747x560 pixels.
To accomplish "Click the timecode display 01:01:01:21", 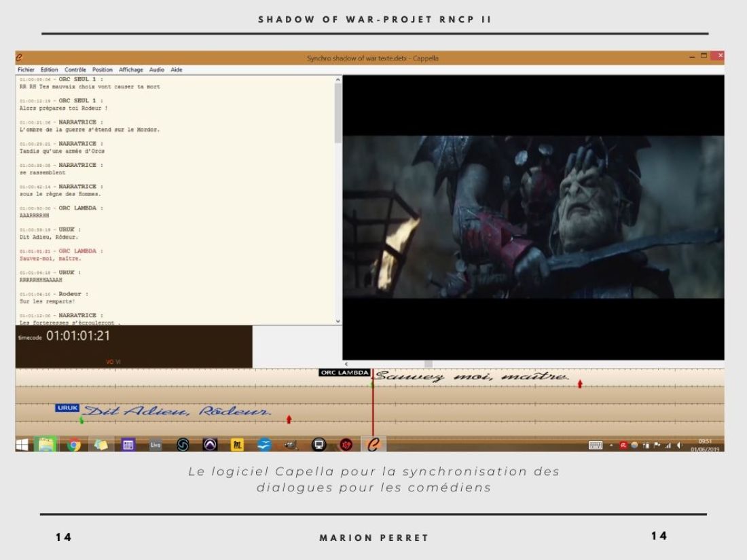I will (x=77, y=336).
